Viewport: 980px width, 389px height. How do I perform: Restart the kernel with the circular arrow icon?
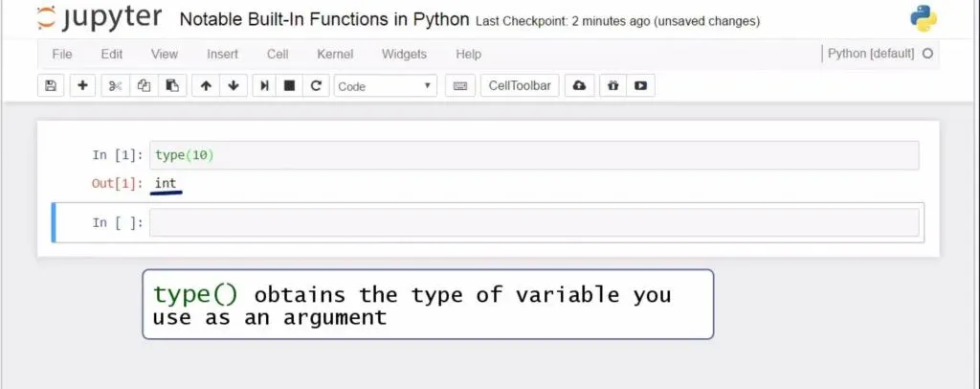316,86
